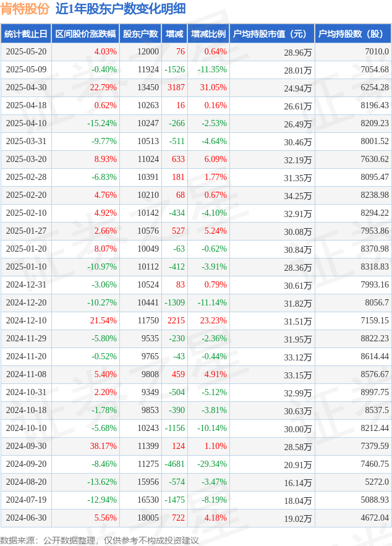Click the 户均持股数（股） header
The height and width of the screenshot is (546, 392).
click(x=353, y=34)
